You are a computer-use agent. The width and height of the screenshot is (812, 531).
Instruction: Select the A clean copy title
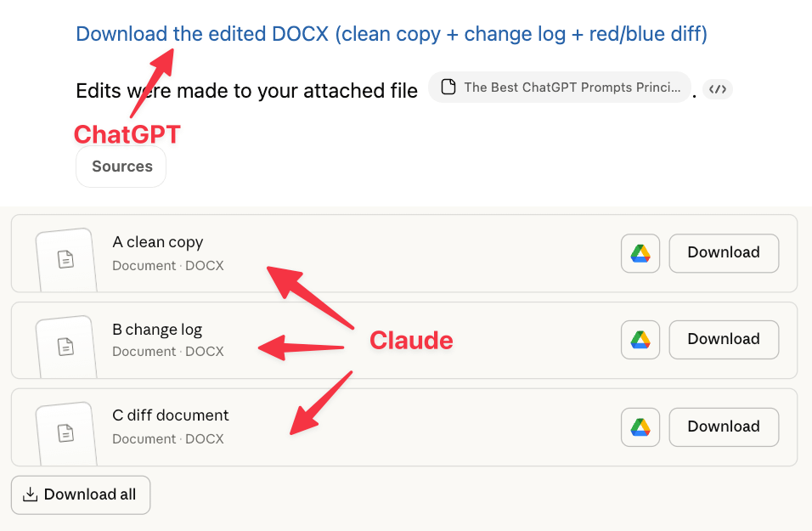point(158,242)
